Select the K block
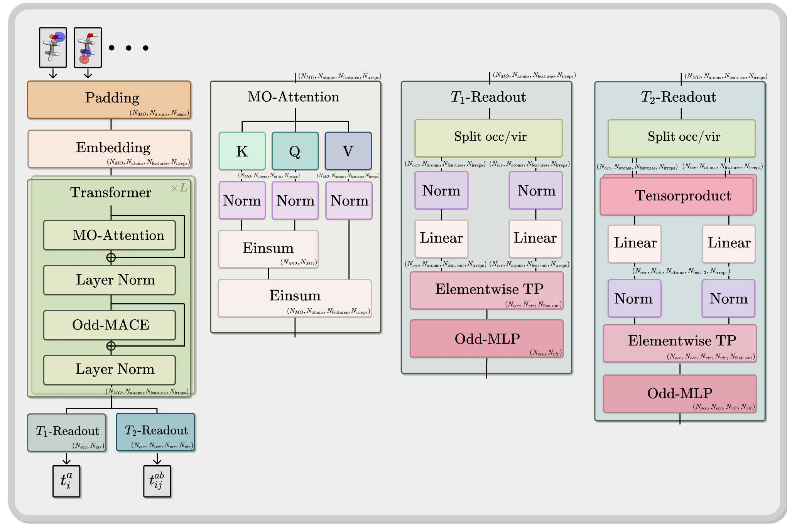 pyautogui.click(x=242, y=151)
